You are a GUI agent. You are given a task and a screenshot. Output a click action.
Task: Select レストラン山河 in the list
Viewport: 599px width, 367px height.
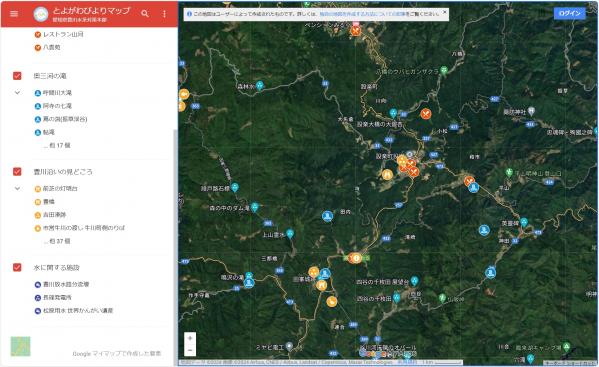pyautogui.click(x=63, y=34)
